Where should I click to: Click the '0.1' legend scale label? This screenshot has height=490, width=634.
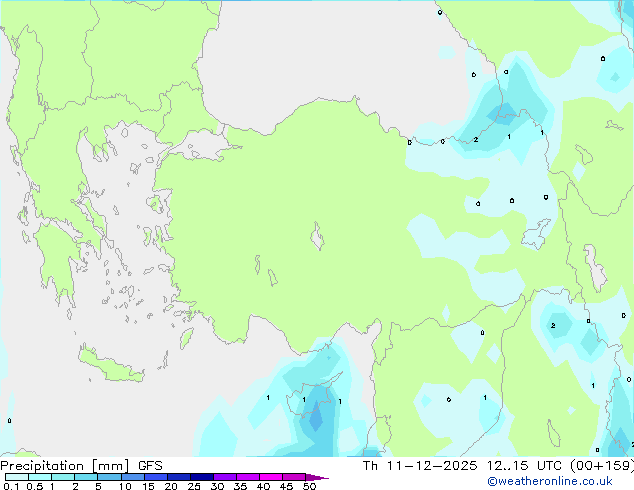[x=9, y=486]
